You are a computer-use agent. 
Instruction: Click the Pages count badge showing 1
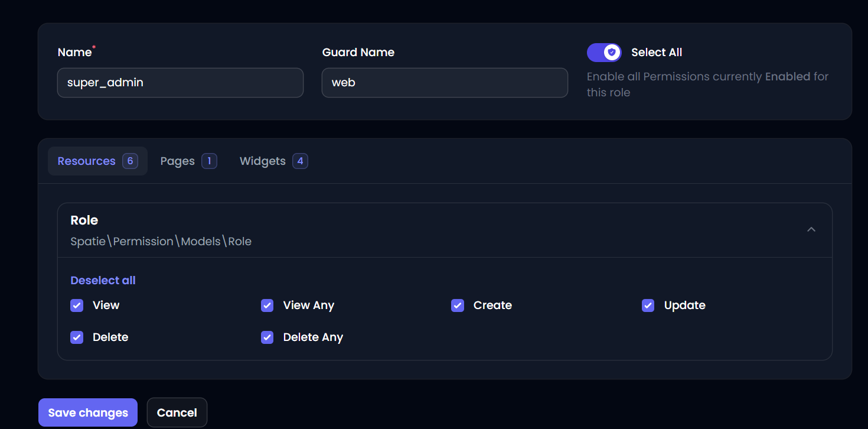(x=209, y=161)
